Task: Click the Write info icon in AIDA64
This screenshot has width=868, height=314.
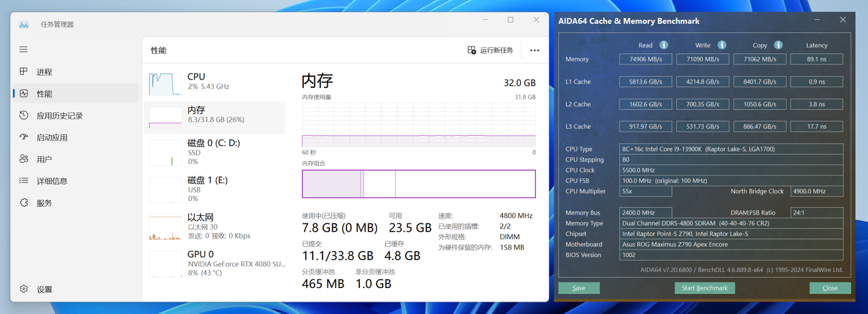Action: [722, 45]
